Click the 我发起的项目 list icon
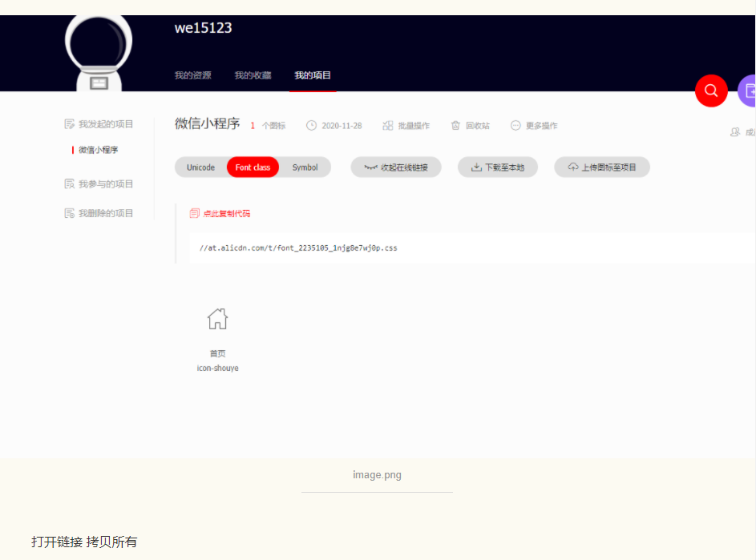The width and height of the screenshot is (756, 560). 70,124
